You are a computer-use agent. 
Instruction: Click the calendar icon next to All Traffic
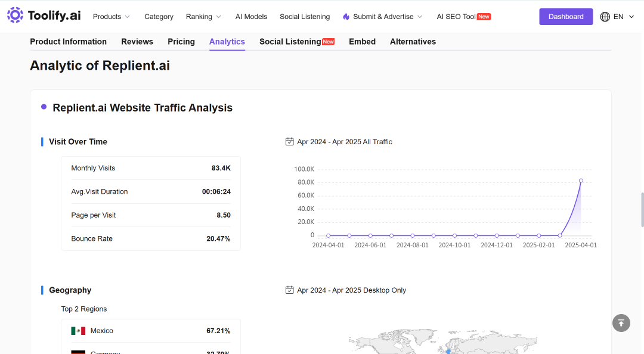(x=290, y=142)
